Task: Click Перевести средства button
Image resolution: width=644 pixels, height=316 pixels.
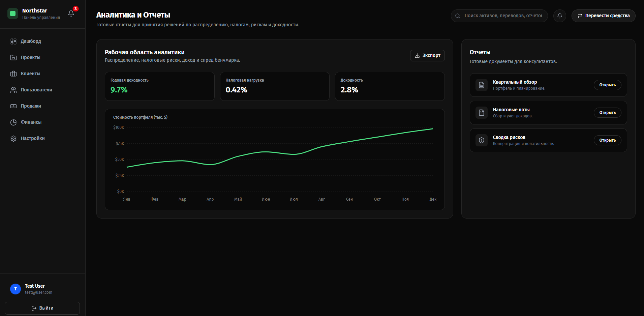Action: (603, 16)
